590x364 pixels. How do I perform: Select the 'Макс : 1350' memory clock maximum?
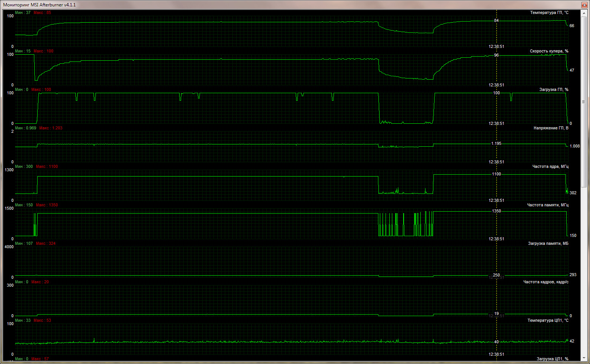coord(47,205)
